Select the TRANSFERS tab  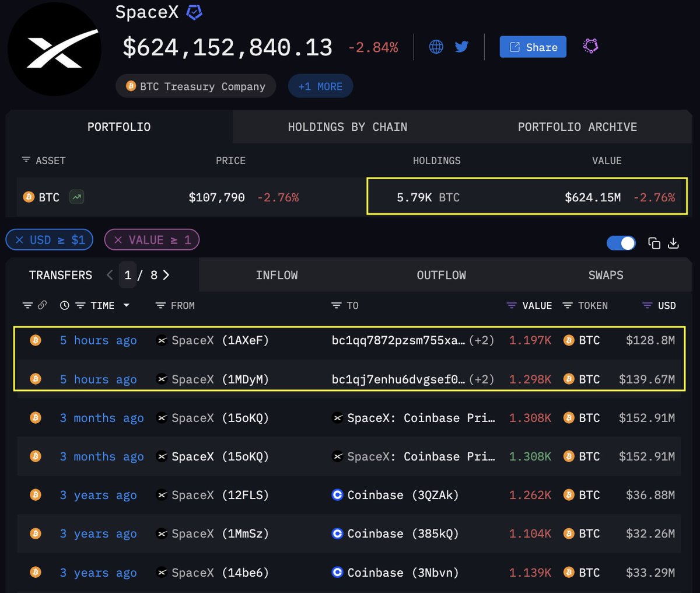61,275
